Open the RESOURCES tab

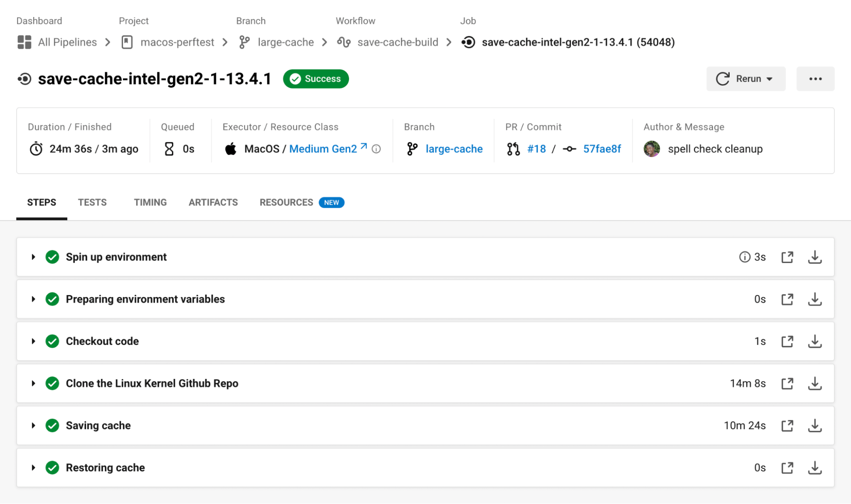[287, 203]
